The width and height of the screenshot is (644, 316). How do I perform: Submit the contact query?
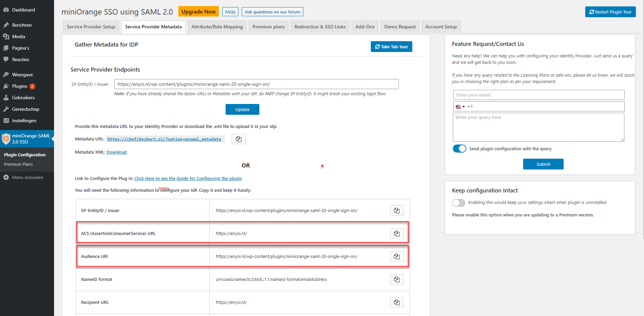[x=543, y=164]
